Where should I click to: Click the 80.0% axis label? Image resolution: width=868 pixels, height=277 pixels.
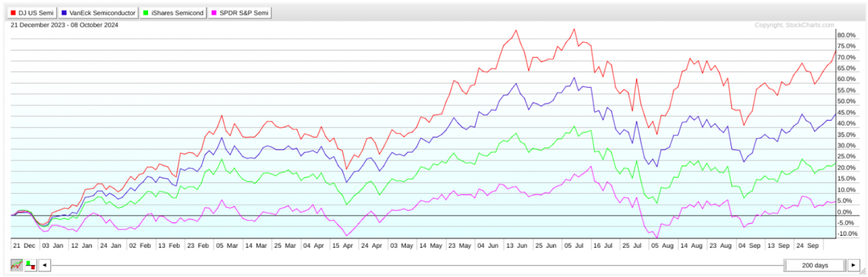tap(848, 35)
